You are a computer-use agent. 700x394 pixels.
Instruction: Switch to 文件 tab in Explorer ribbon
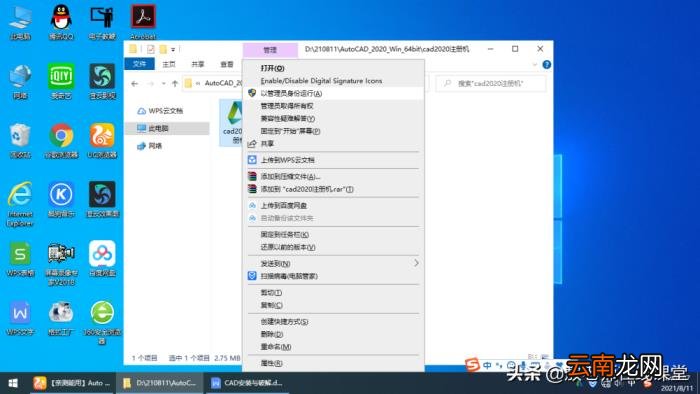[x=139, y=64]
